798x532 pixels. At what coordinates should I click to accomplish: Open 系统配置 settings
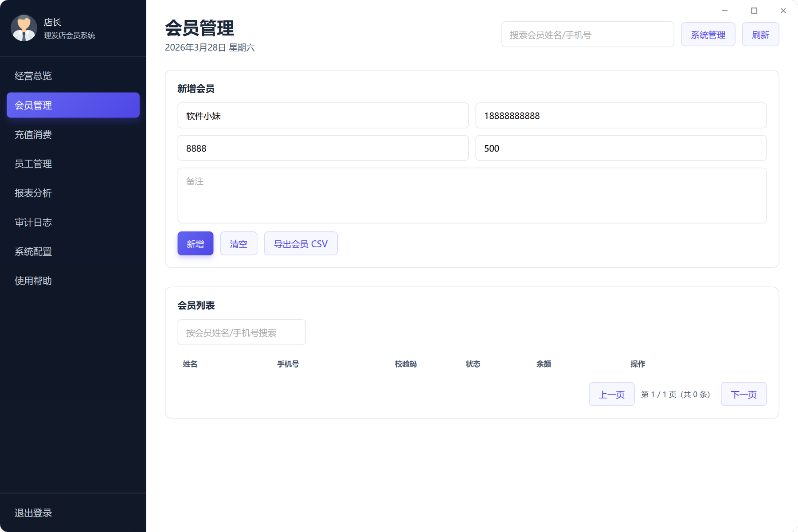[73, 251]
